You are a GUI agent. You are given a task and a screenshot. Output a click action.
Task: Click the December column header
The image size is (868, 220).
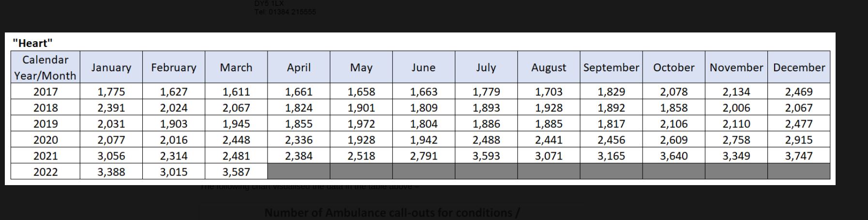point(799,67)
